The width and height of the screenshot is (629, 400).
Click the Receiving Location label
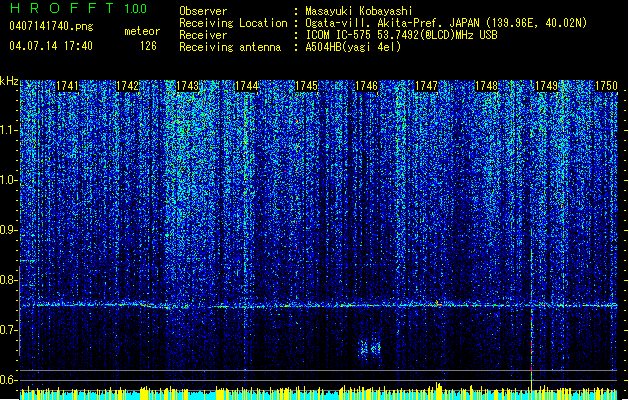tap(233, 23)
